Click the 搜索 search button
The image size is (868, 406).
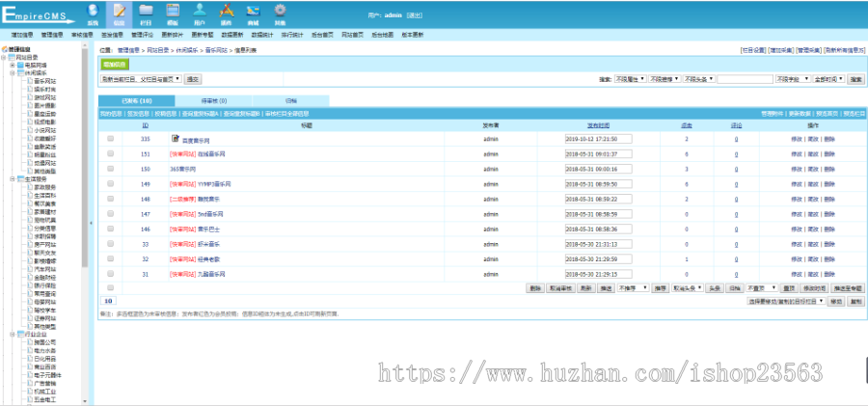pos(855,79)
